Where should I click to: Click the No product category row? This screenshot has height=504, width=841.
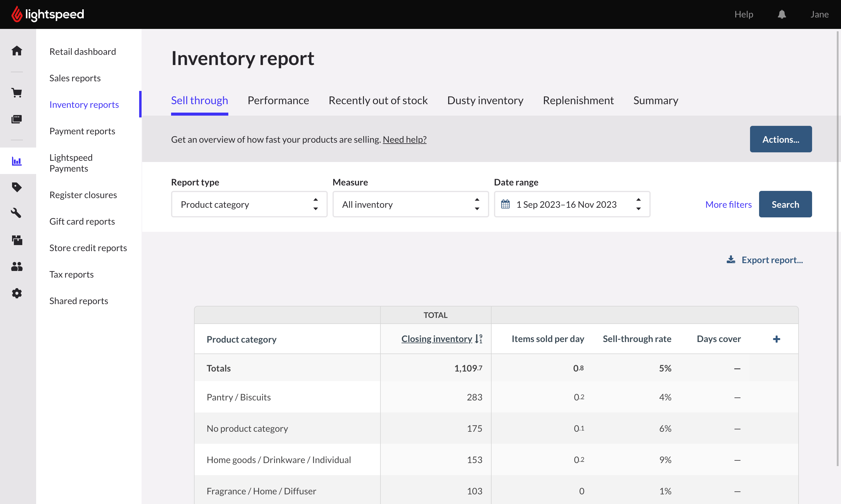click(x=496, y=428)
